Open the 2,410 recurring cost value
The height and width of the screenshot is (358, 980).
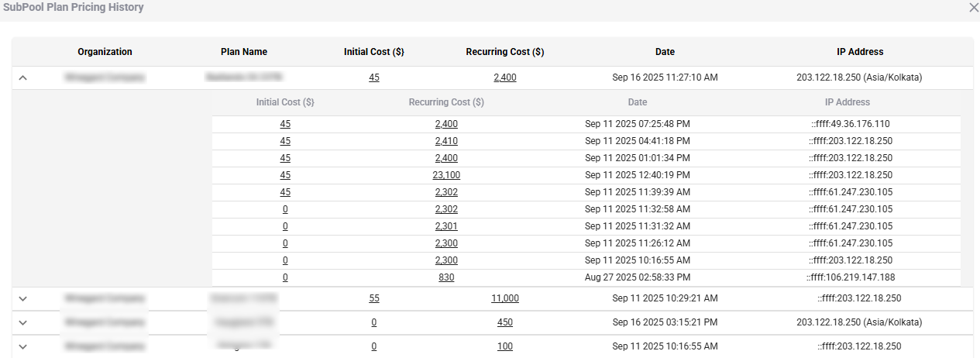coord(446,141)
